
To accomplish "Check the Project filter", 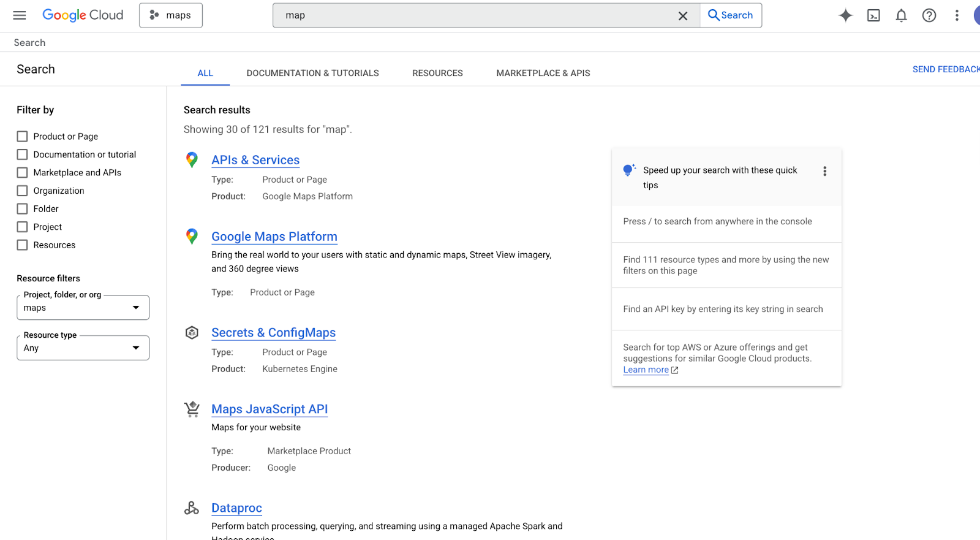I will 23,227.
